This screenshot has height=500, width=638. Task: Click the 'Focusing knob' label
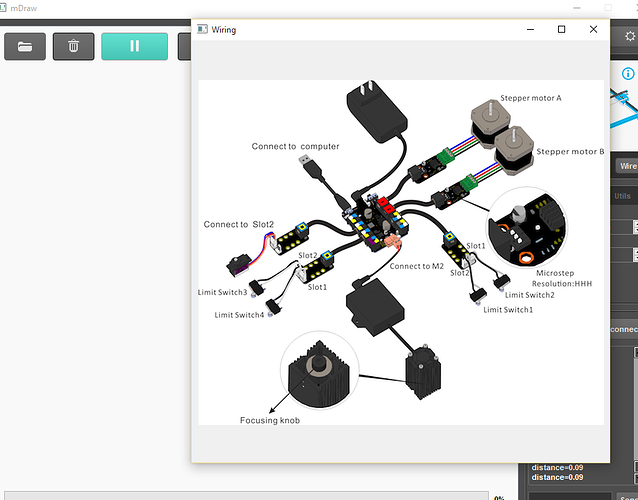click(x=270, y=420)
